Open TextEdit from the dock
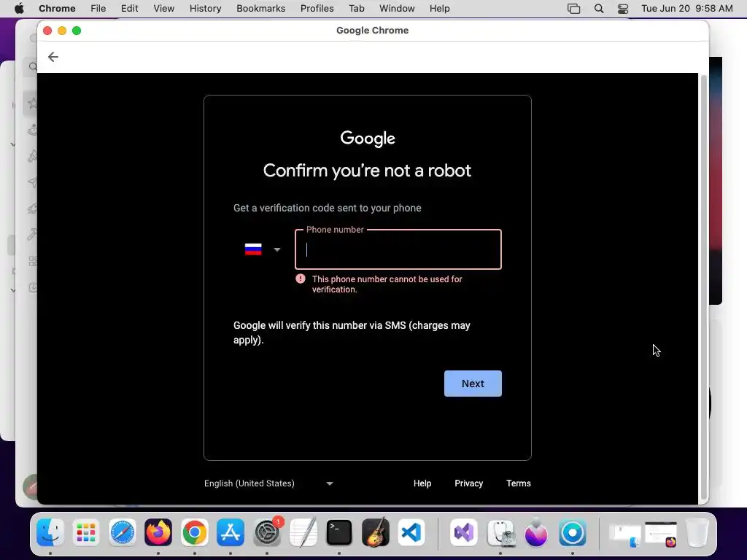Image resolution: width=747 pixels, height=560 pixels. (x=303, y=532)
